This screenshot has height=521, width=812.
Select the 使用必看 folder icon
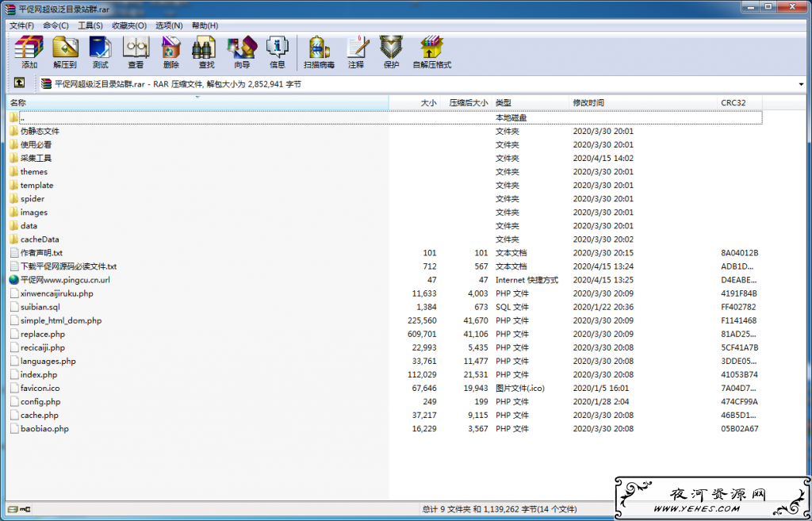[14, 144]
